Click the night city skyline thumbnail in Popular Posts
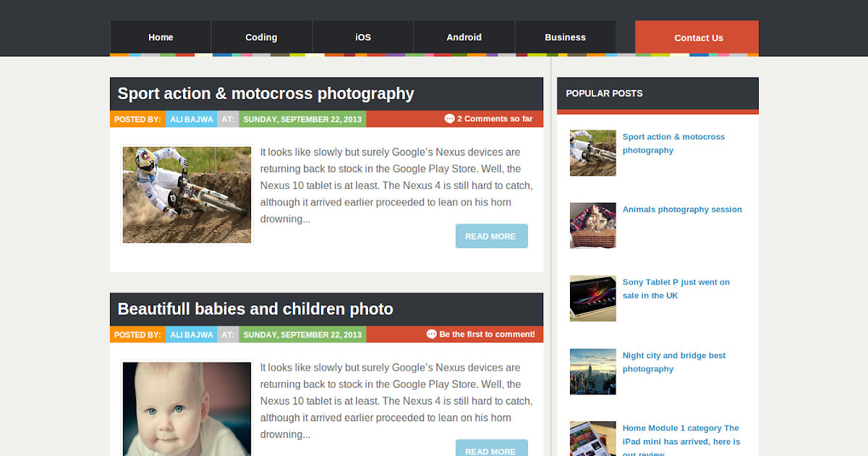The height and width of the screenshot is (456, 868). click(592, 371)
